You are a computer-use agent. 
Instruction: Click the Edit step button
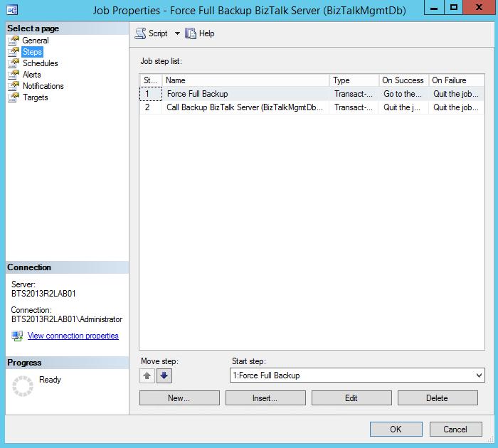coord(351,398)
